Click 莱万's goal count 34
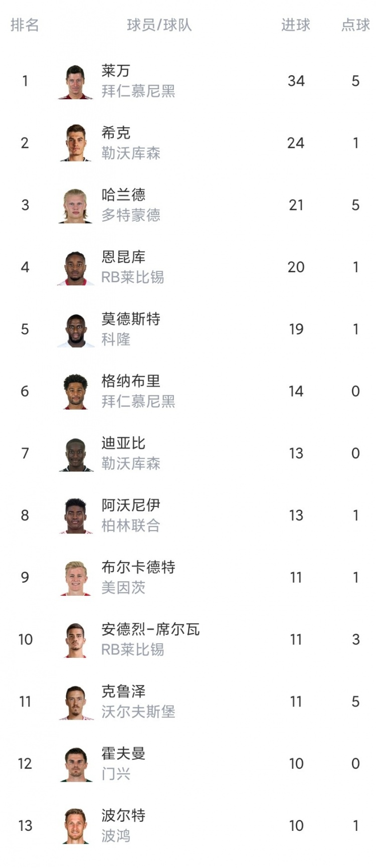 pyautogui.click(x=296, y=81)
